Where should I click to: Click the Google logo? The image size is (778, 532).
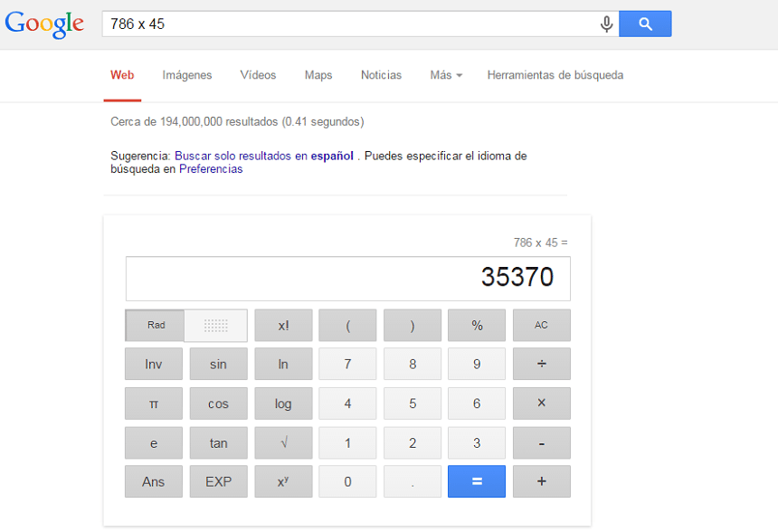pos(44,24)
